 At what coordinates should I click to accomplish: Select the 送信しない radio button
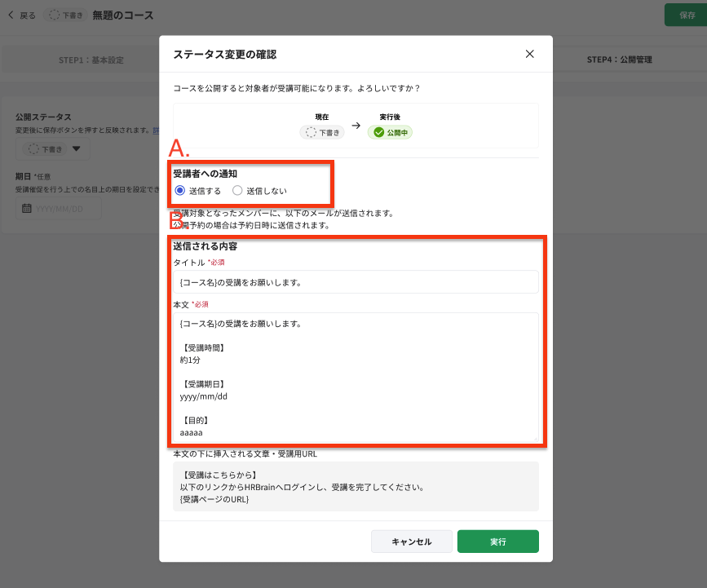237,190
